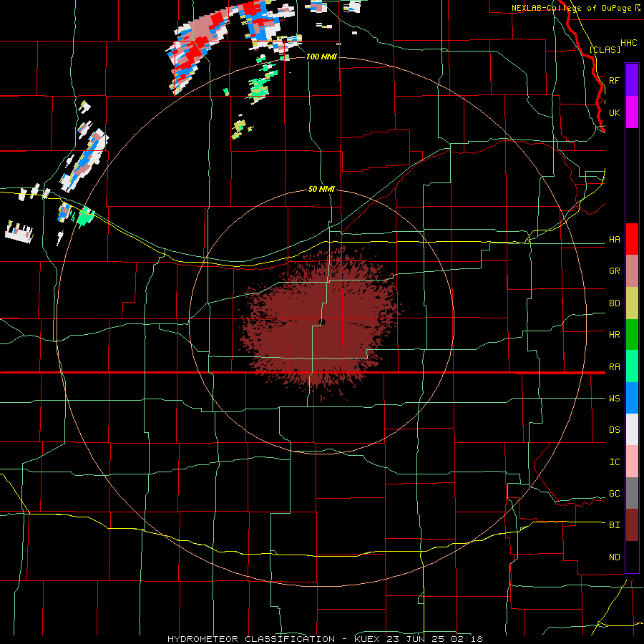644x644 pixels.
Task: Pick the WS blue legend swatch
Action: (x=632, y=398)
